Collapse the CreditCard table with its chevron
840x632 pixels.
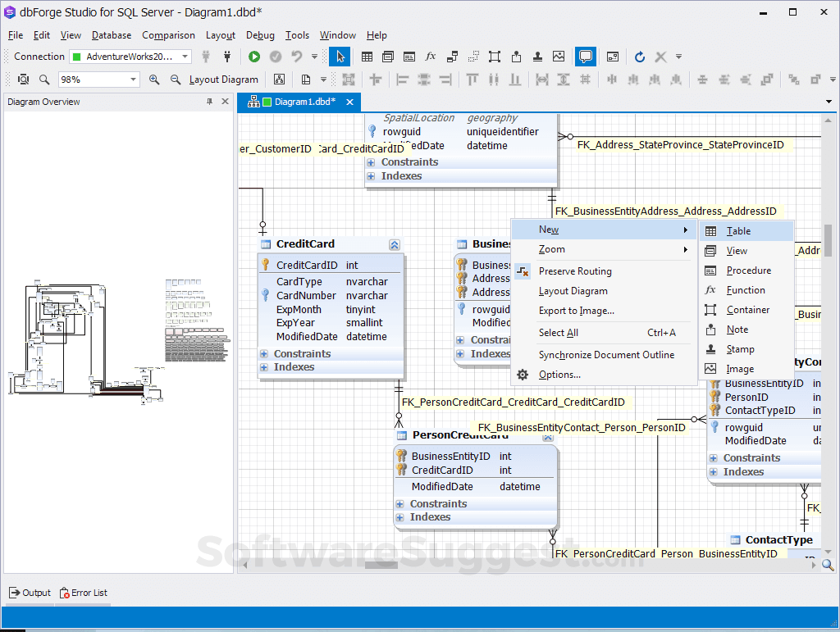click(395, 243)
